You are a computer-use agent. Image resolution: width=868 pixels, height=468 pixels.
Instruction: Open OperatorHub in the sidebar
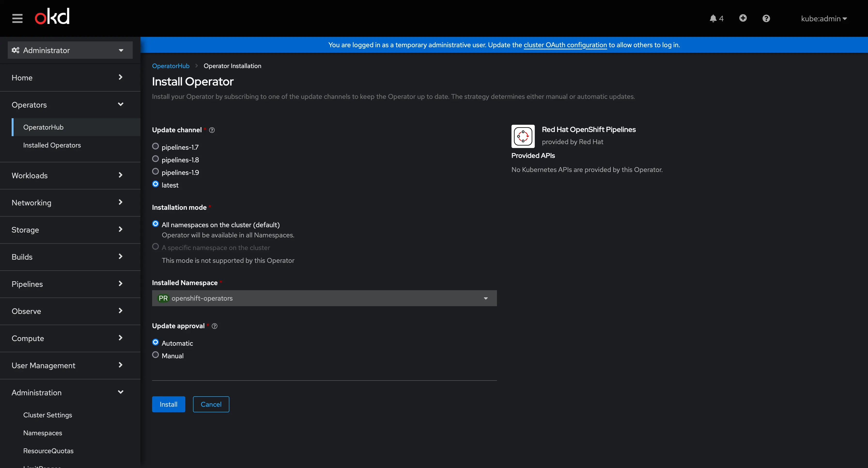76,127
